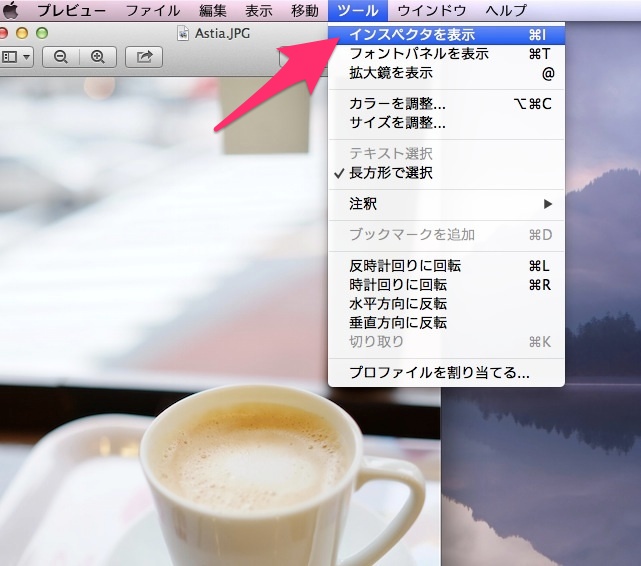Choose 時計回りに回転 menu item
Image resolution: width=641 pixels, height=566 pixels.
click(446, 285)
